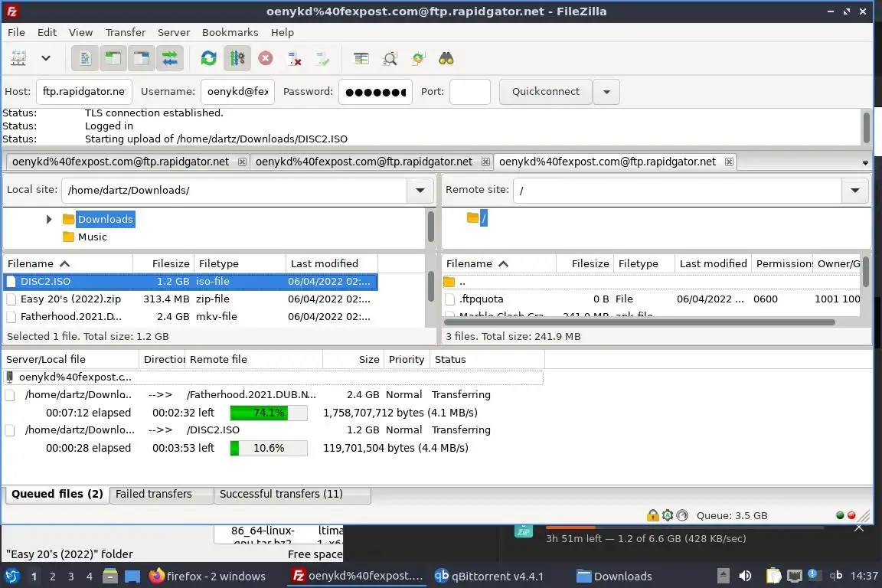Screen dimensions: 882x588
Task: Toggle local directory tree display
Action: coord(113,58)
